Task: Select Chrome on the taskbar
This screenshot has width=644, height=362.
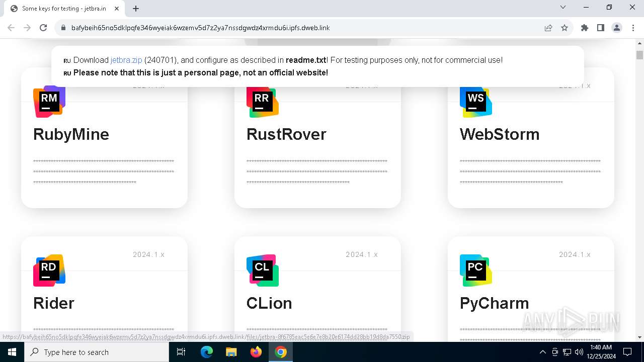Action: [281, 352]
